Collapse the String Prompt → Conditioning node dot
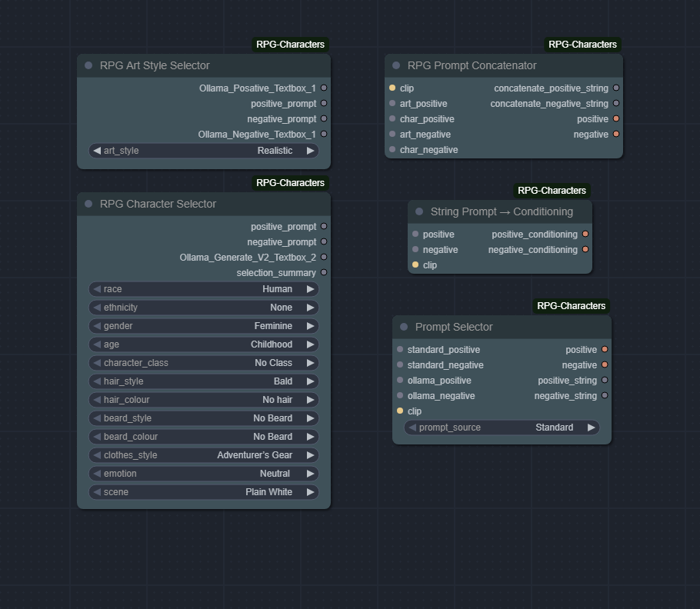This screenshot has width=700, height=609. coord(419,211)
